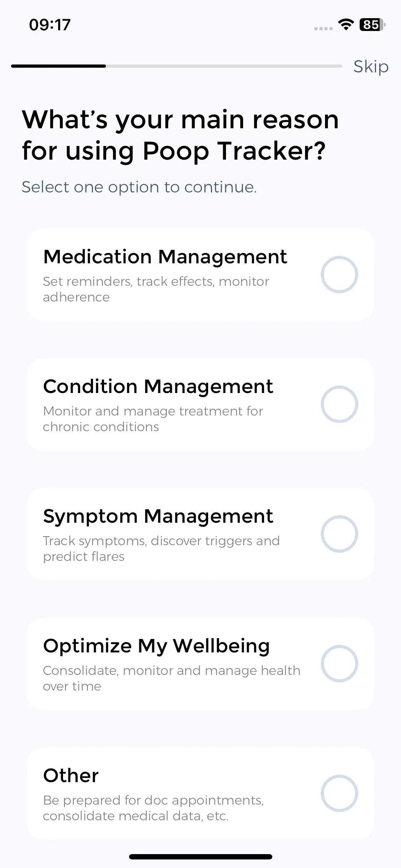Select the Condition Management radio button
401x868 pixels.
(339, 404)
